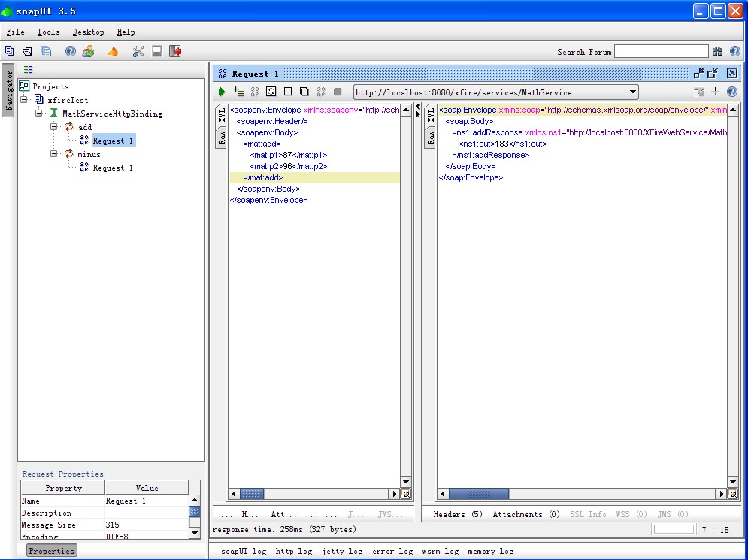The image size is (748, 560).
Task: Click the Properties button at bottom left
Action: pyautogui.click(x=51, y=551)
